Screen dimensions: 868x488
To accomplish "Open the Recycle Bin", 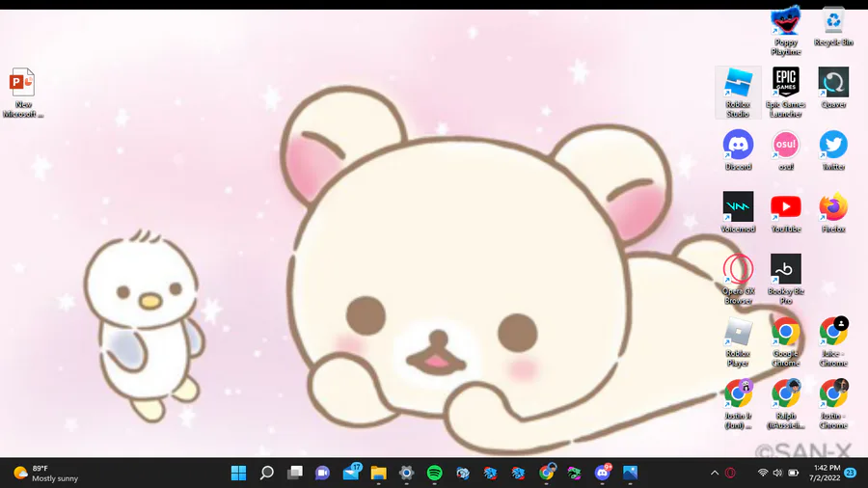I will pos(833,27).
